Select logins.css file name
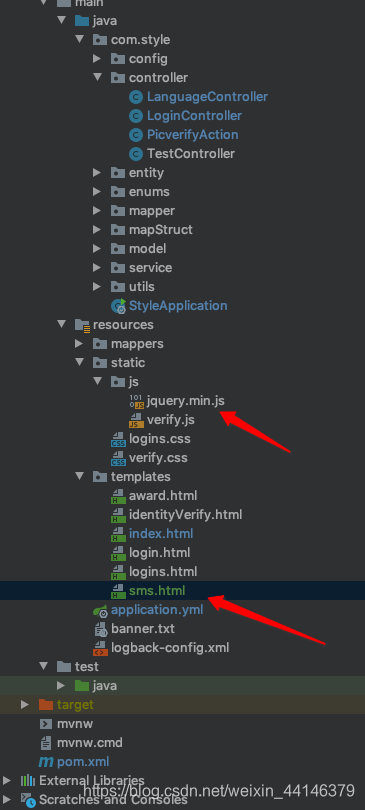This screenshot has width=365, height=810. pos(160,439)
